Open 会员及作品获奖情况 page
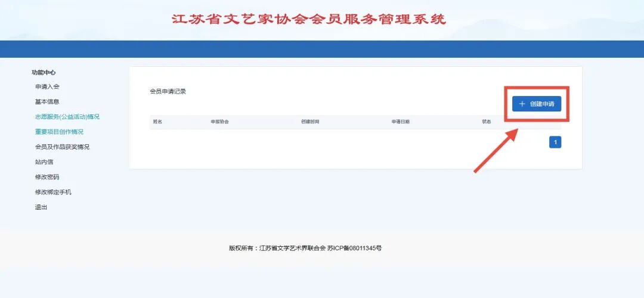Screen dimensions: 644x298 pyautogui.click(x=62, y=147)
